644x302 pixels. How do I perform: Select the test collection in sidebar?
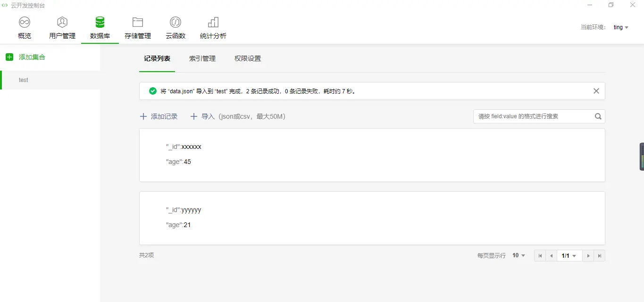(x=23, y=80)
